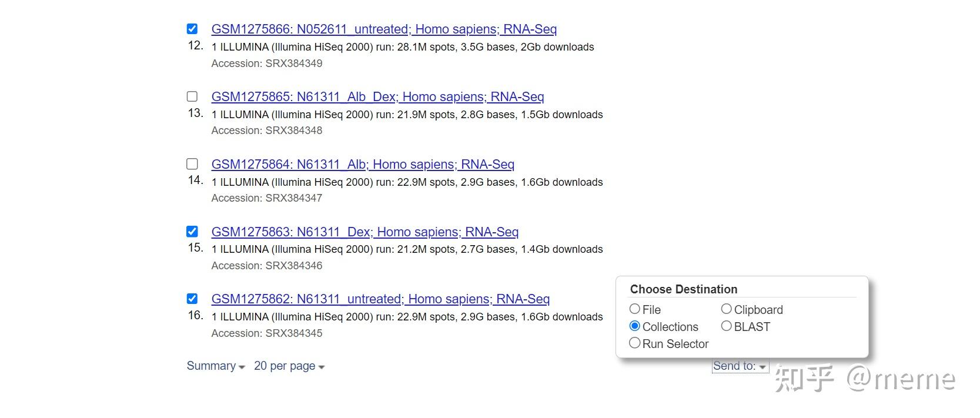Open GSM1275862 N61311_untreated record link
980x418 pixels.
click(380, 299)
